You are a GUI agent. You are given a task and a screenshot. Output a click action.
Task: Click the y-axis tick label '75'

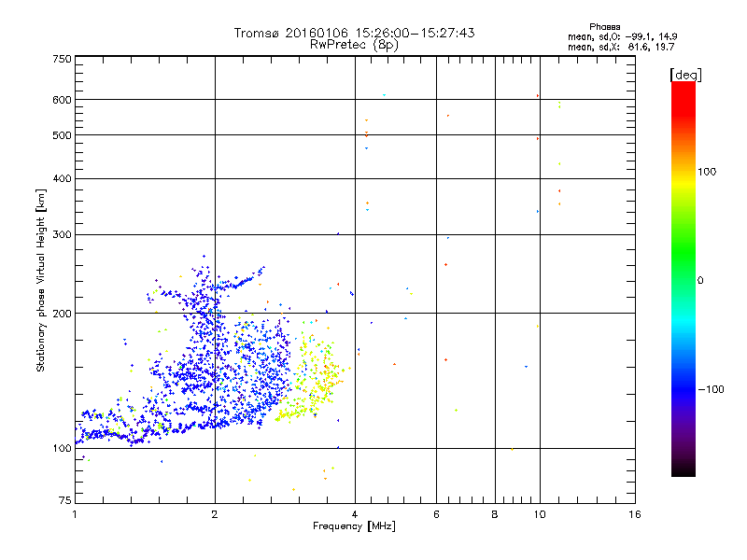click(65, 500)
